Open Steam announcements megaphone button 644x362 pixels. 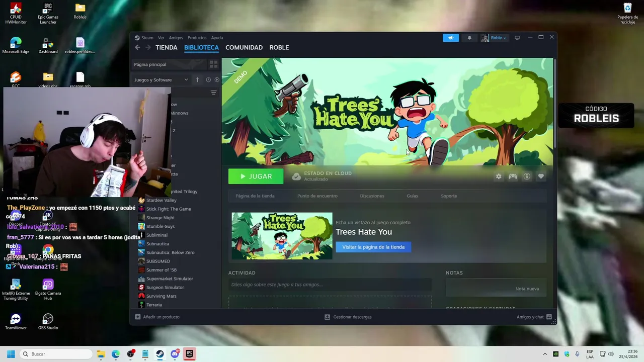[x=451, y=38]
